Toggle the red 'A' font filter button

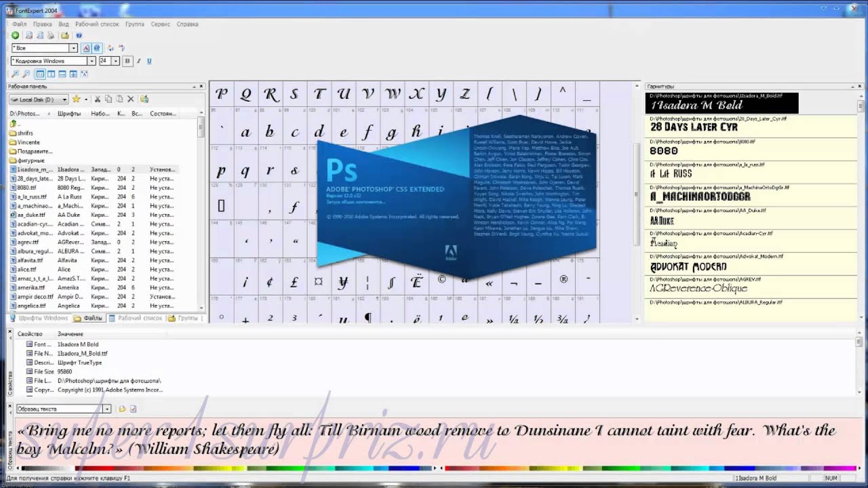tap(85, 48)
